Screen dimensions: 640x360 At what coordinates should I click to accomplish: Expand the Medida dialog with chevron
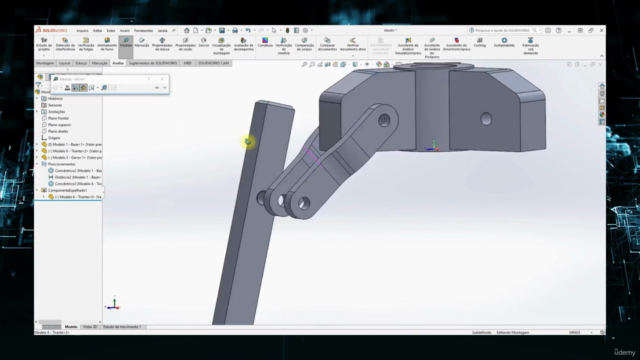coord(164,88)
